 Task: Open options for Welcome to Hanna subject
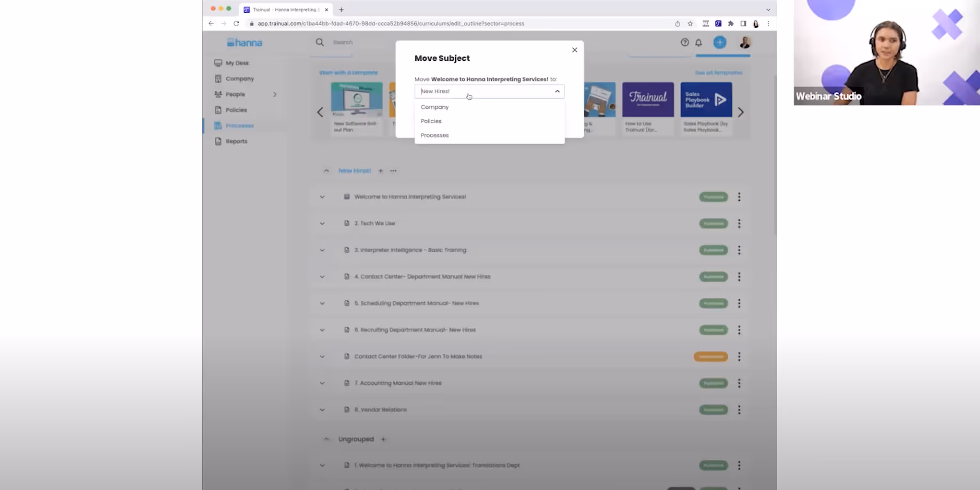(x=739, y=197)
